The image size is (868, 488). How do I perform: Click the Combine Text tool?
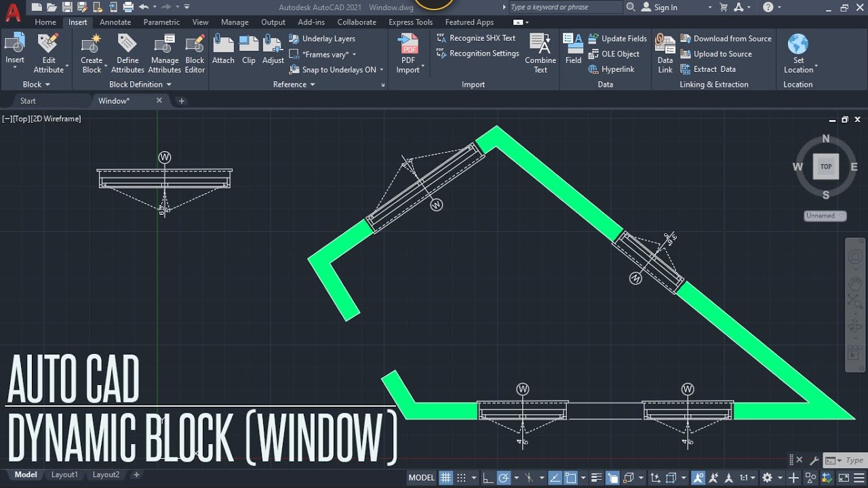click(x=540, y=53)
